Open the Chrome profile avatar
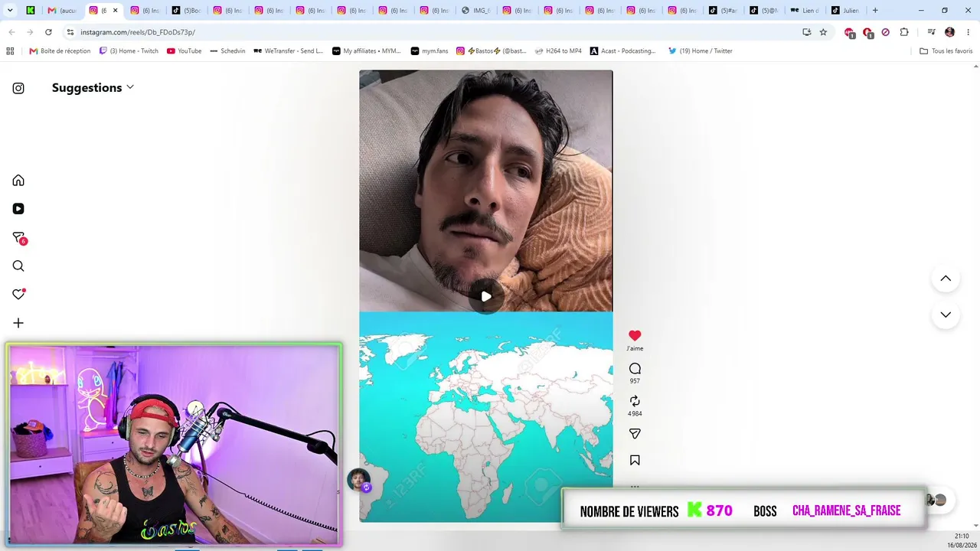The image size is (980, 551). point(950,32)
